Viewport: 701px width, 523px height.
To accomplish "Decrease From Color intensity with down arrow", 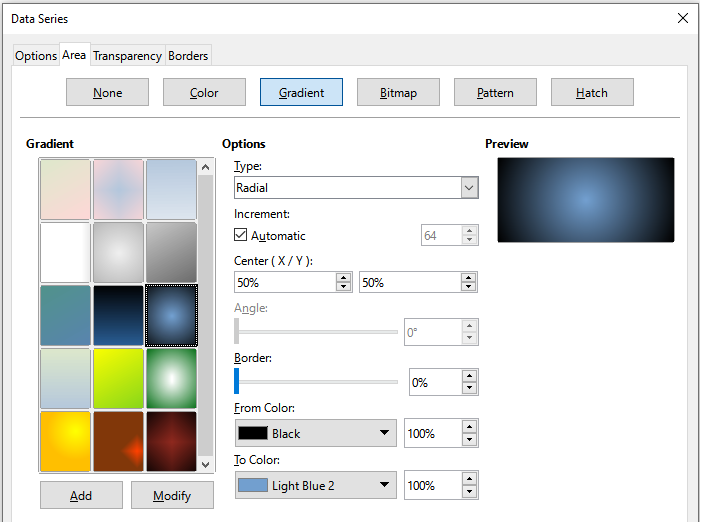I will tap(469, 439).
